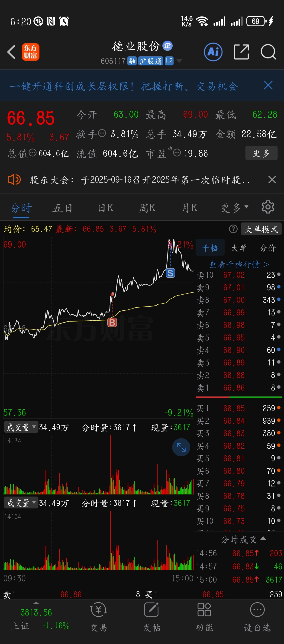The height and width of the screenshot is (644, 284).
Task: Tap the 买1 row at 66.85
Action: [239, 408]
